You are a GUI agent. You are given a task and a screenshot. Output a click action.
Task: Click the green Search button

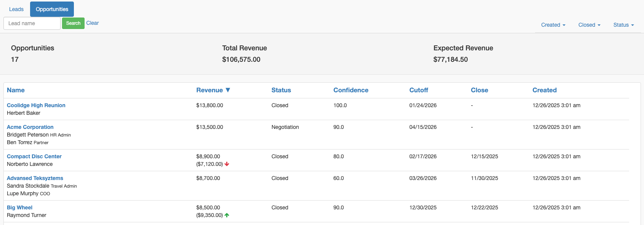(73, 23)
